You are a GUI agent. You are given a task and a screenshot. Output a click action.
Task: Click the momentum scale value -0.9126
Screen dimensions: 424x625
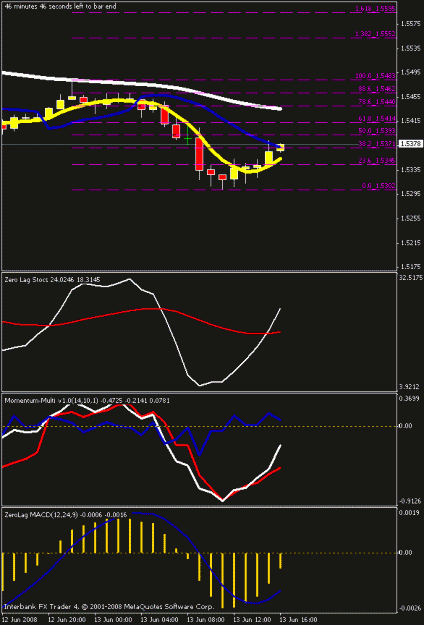click(x=410, y=501)
